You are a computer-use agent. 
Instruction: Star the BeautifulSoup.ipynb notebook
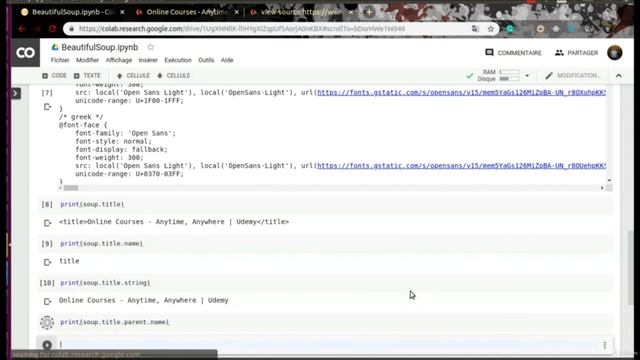pyautogui.click(x=151, y=47)
